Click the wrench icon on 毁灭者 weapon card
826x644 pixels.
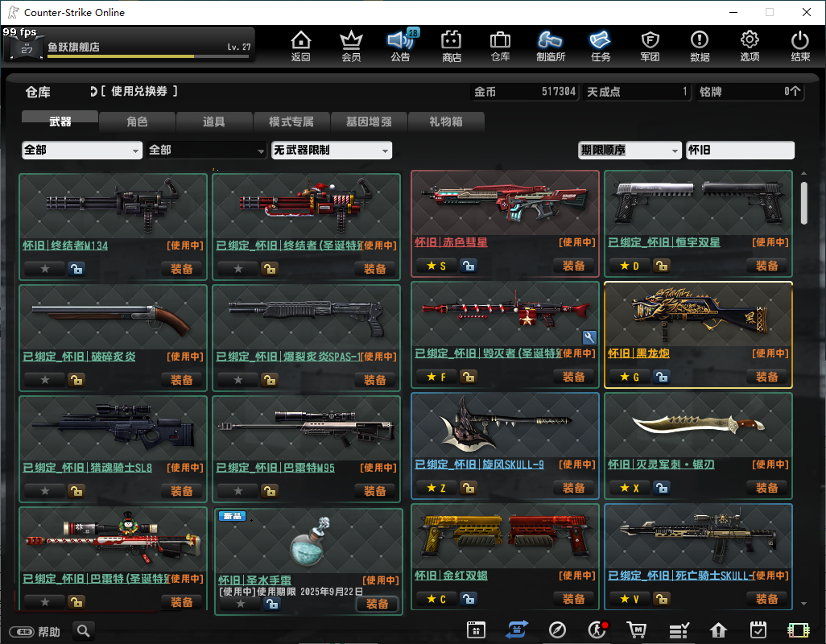[589, 337]
